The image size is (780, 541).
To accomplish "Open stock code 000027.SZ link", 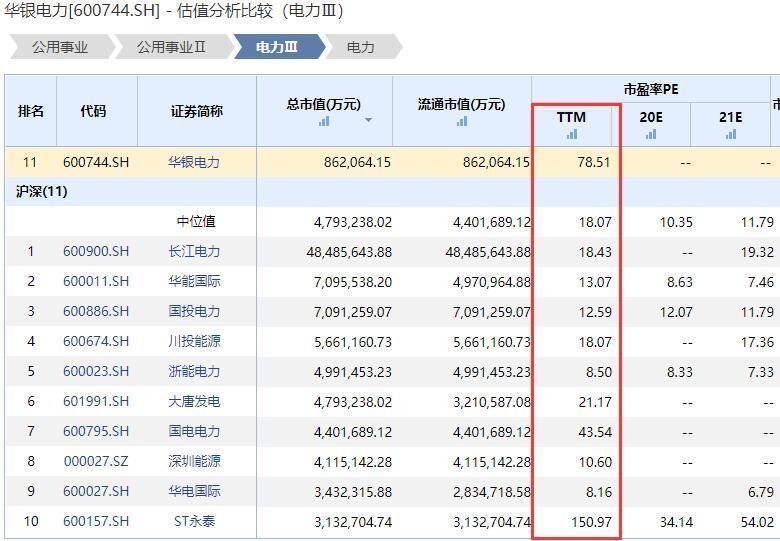I will 96,461.
